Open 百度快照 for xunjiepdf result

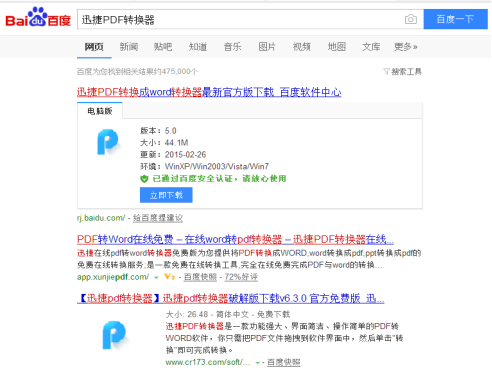pyautogui.click(x=200, y=277)
